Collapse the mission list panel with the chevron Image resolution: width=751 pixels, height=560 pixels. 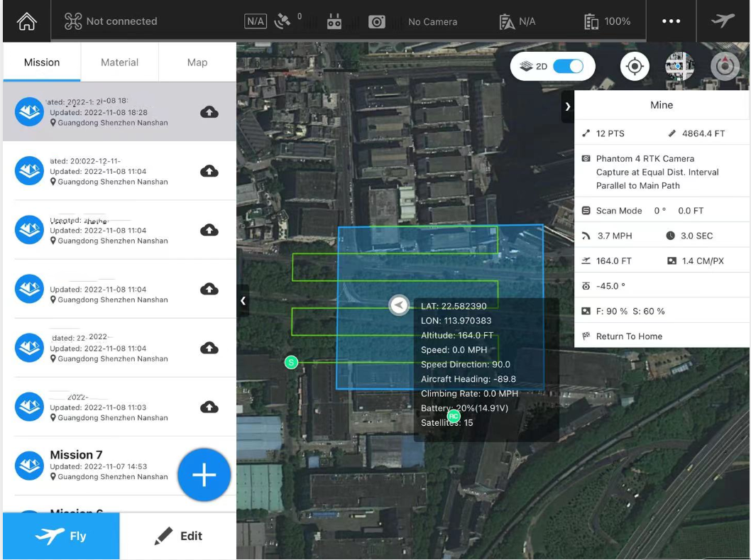(243, 301)
